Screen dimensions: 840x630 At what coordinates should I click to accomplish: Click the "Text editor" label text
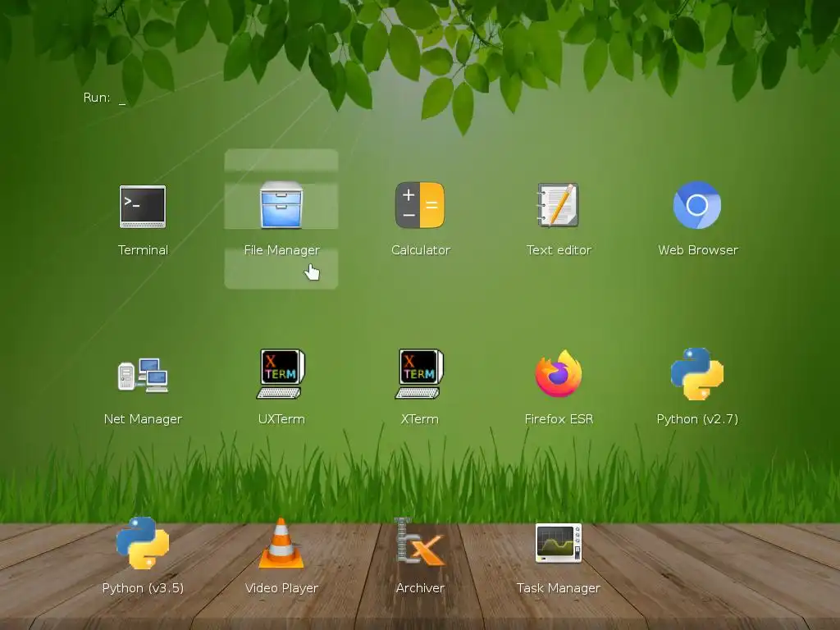pos(559,250)
